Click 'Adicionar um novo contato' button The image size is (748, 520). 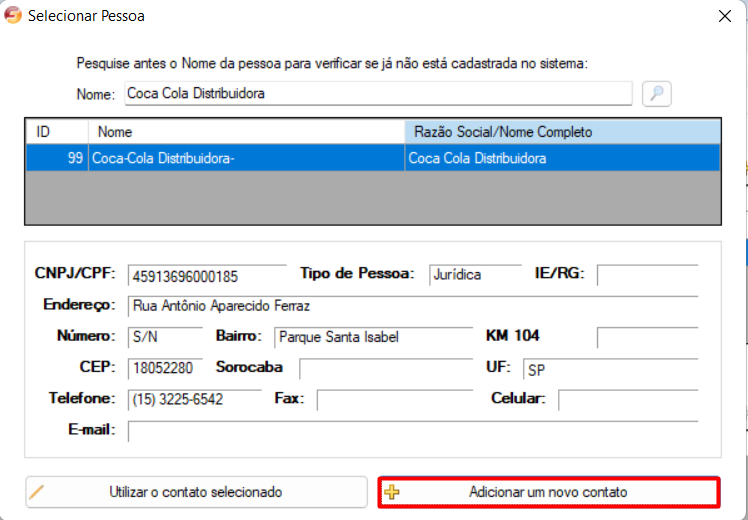549,492
